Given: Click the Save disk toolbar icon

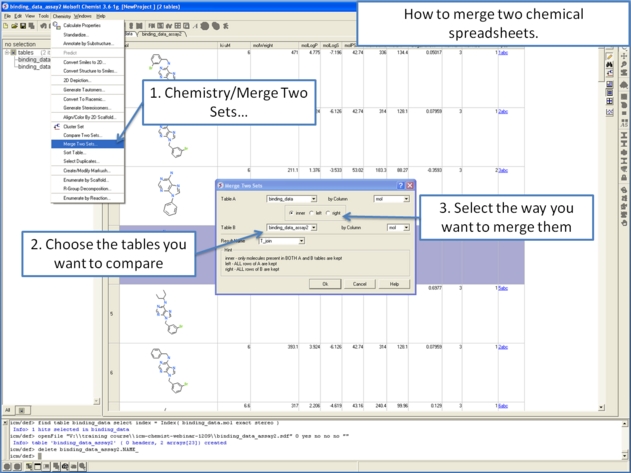Looking at the screenshot, I should point(22,26).
